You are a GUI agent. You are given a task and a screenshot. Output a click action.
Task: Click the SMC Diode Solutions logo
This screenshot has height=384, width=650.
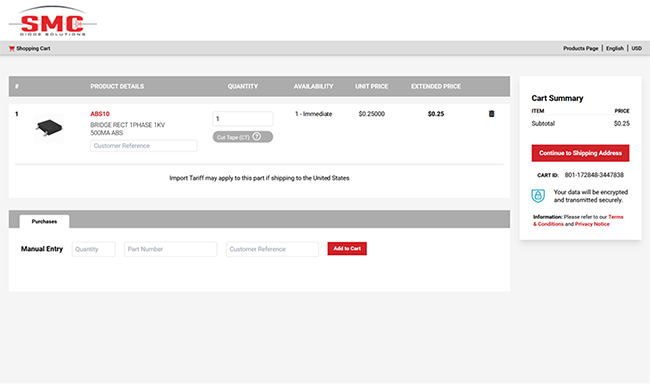pyautogui.click(x=53, y=21)
